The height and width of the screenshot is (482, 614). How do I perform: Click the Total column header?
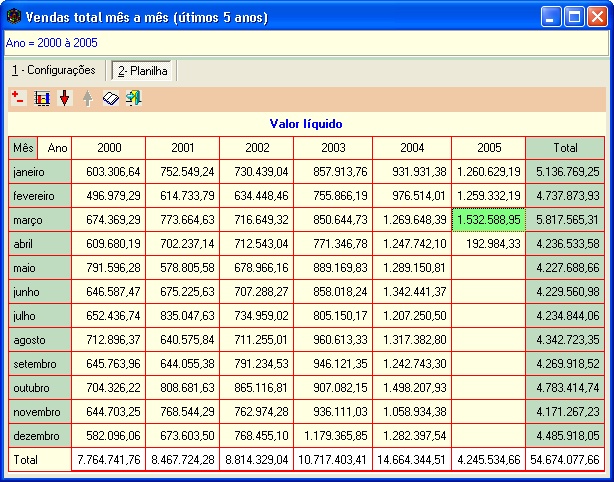coord(565,148)
